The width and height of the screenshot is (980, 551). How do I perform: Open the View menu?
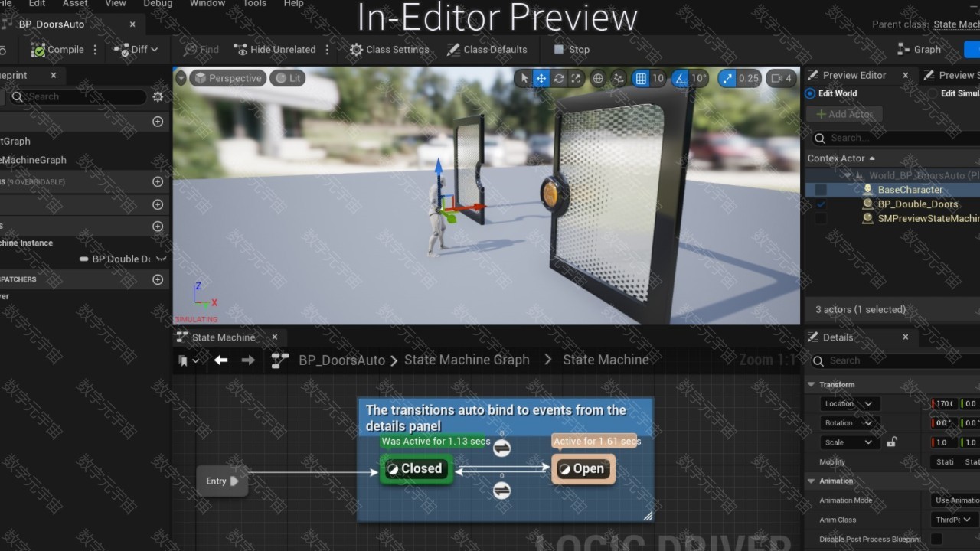116,4
